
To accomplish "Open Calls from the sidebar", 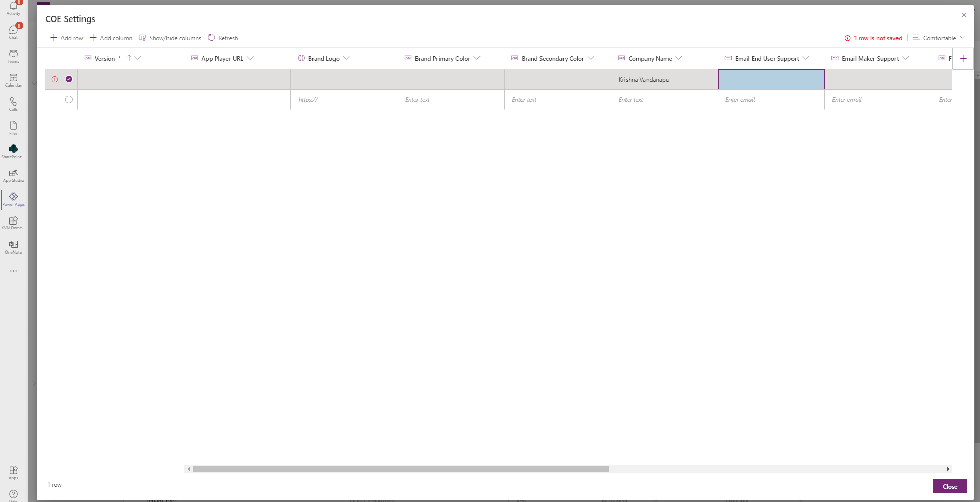I will point(13,102).
